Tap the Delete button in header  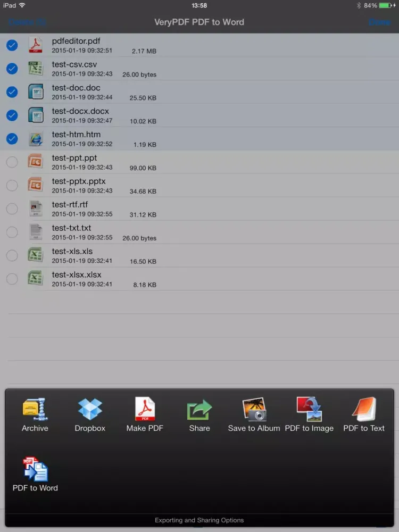click(x=27, y=22)
